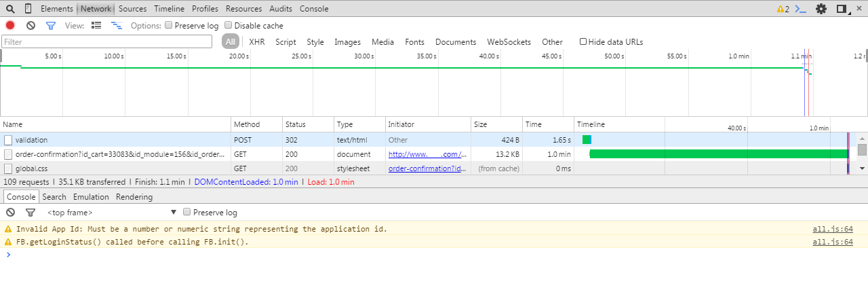Check the Disable cache option

(x=228, y=25)
